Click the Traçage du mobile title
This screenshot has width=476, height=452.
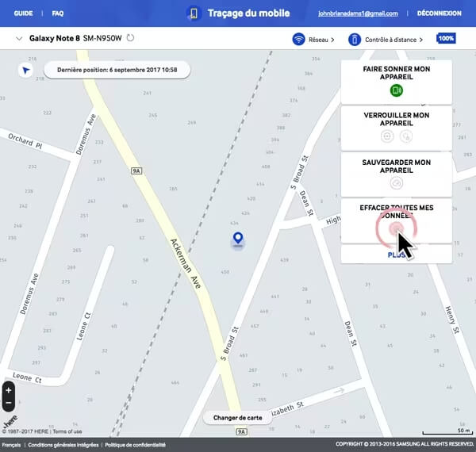(x=248, y=13)
